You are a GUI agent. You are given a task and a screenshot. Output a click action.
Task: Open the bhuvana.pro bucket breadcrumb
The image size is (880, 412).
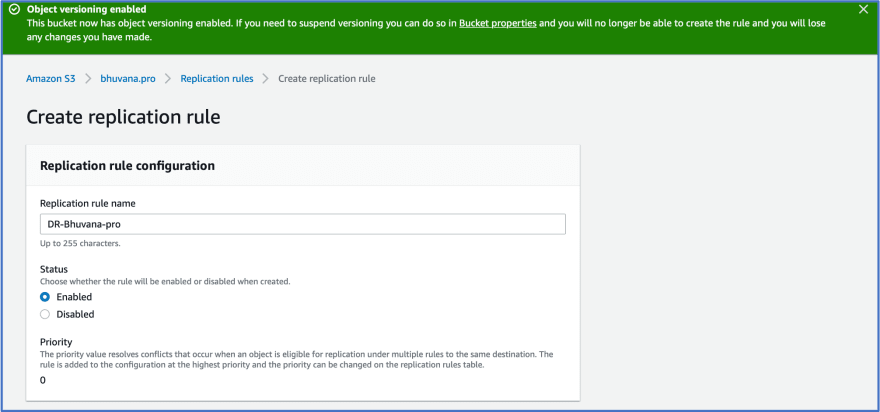[128, 79]
